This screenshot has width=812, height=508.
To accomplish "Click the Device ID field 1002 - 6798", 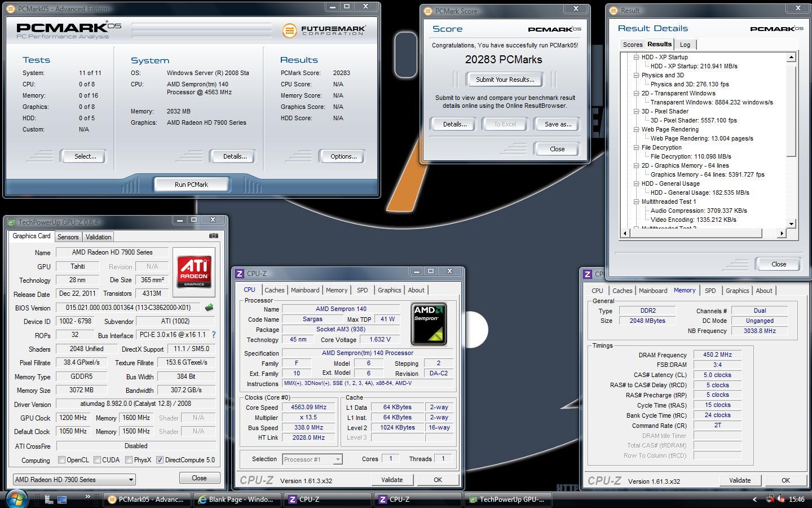I will click(76, 321).
